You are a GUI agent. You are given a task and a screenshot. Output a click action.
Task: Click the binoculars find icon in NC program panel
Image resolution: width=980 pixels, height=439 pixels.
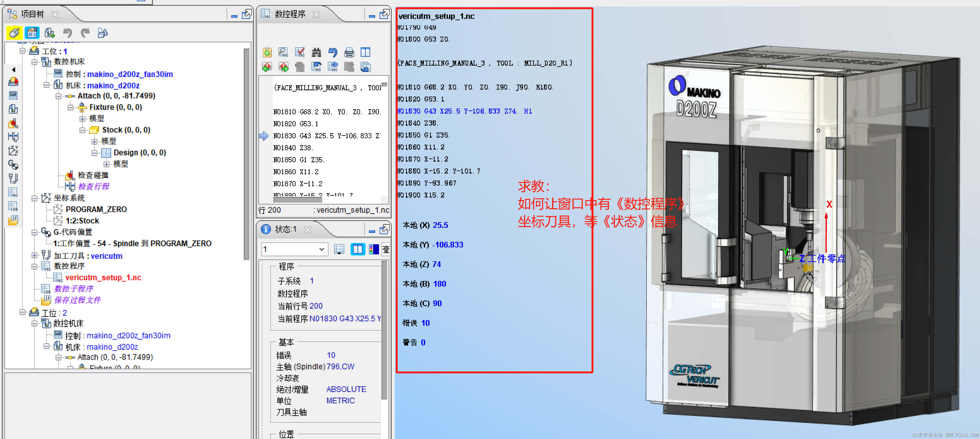pos(316,52)
